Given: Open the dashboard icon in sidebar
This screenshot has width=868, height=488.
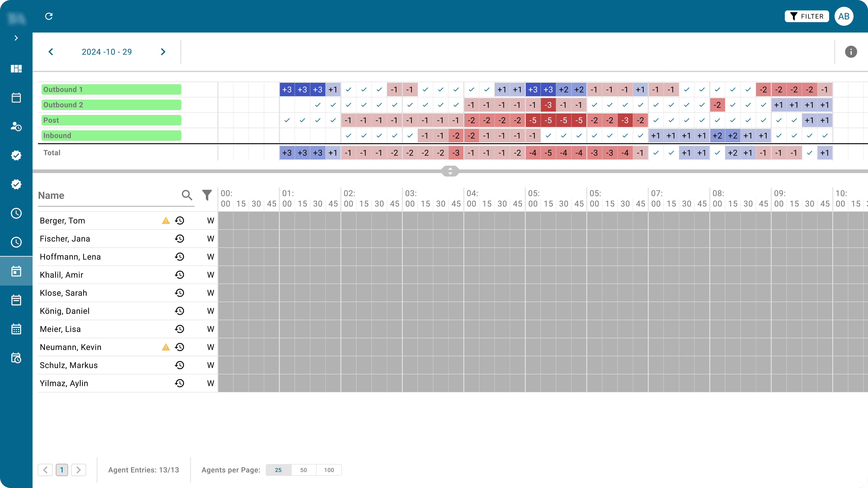Looking at the screenshot, I should click(x=16, y=69).
